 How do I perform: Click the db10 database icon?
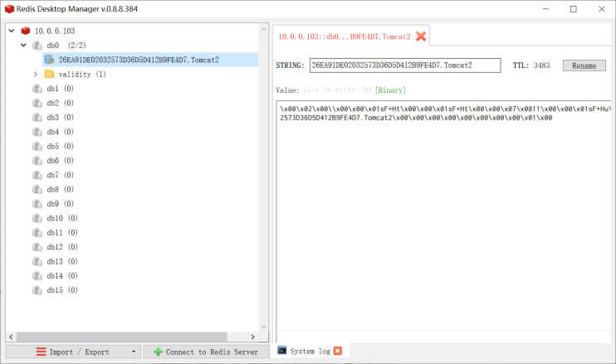(37, 218)
